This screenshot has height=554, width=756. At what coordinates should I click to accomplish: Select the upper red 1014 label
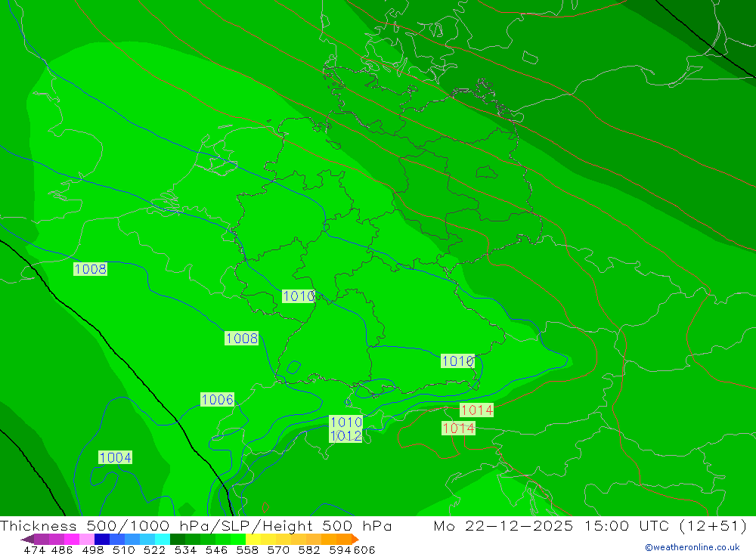[x=476, y=410]
